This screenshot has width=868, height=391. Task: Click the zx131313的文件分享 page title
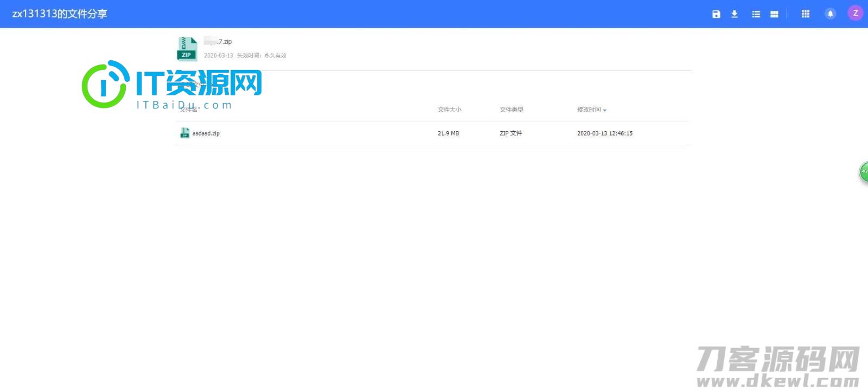tap(60, 14)
